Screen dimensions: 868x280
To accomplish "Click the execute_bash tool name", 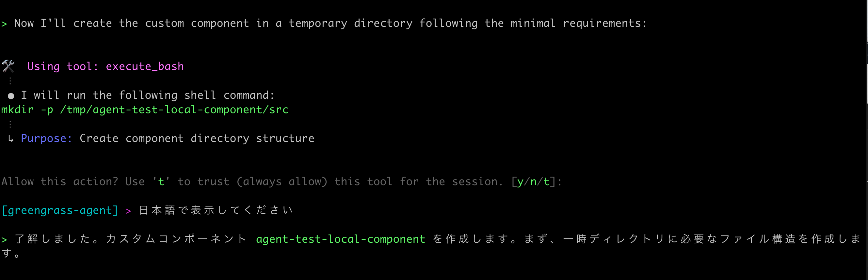I will tap(145, 66).
